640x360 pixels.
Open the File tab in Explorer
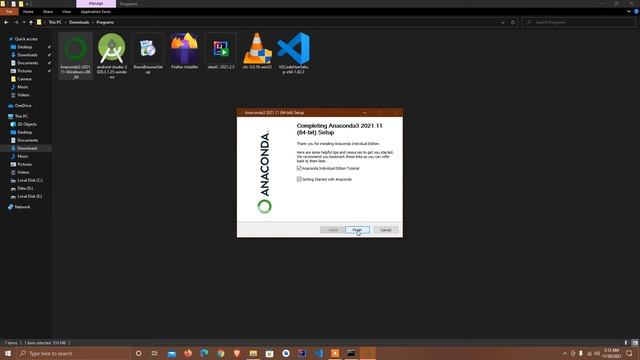pyautogui.click(x=9, y=12)
